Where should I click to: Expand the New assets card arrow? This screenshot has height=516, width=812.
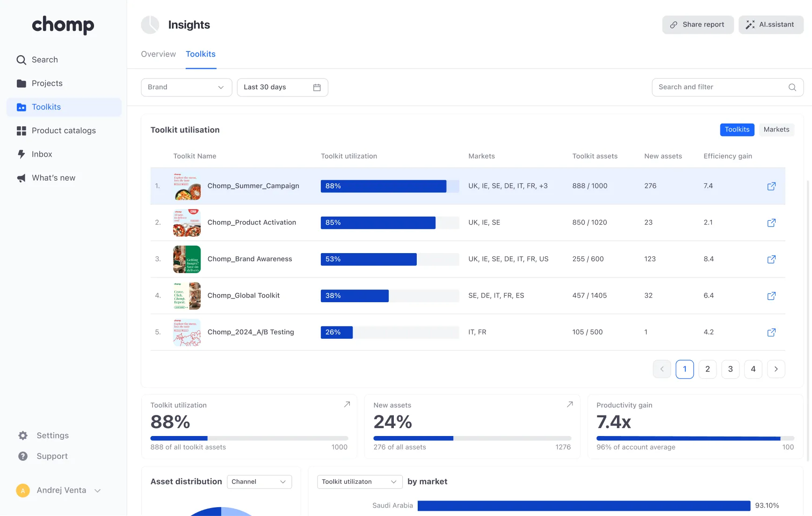[x=570, y=404]
